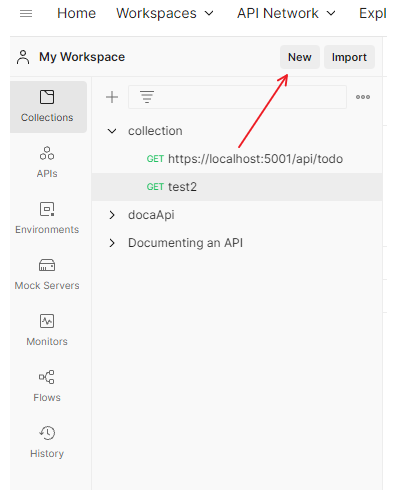Open the three-dots options menu
The height and width of the screenshot is (494, 394).
point(363,97)
